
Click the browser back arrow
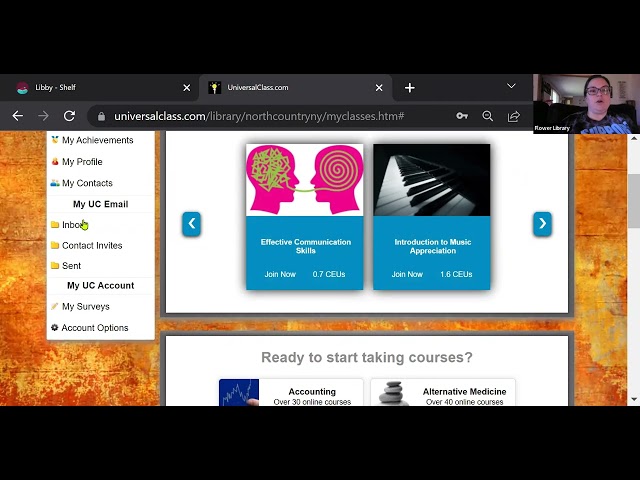coord(18,116)
